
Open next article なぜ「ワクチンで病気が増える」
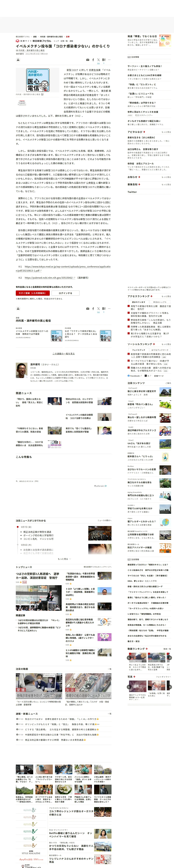pos(81,334)
